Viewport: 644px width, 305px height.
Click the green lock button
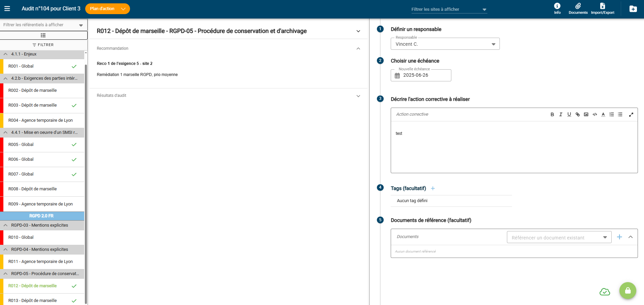(627, 291)
